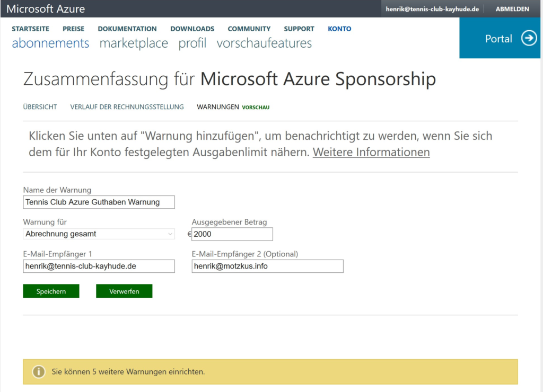Screen dimensions: 543x392
Task: Click the Portal arrow icon
Action: pyautogui.click(x=529, y=38)
